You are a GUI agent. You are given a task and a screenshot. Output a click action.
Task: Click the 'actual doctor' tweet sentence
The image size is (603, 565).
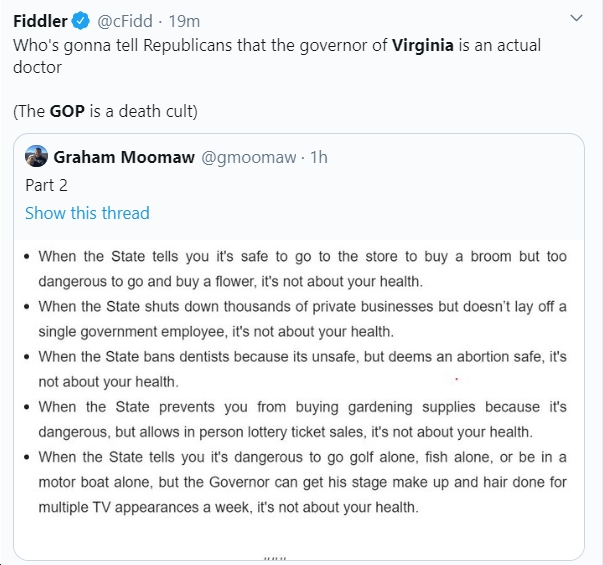[x=277, y=56]
